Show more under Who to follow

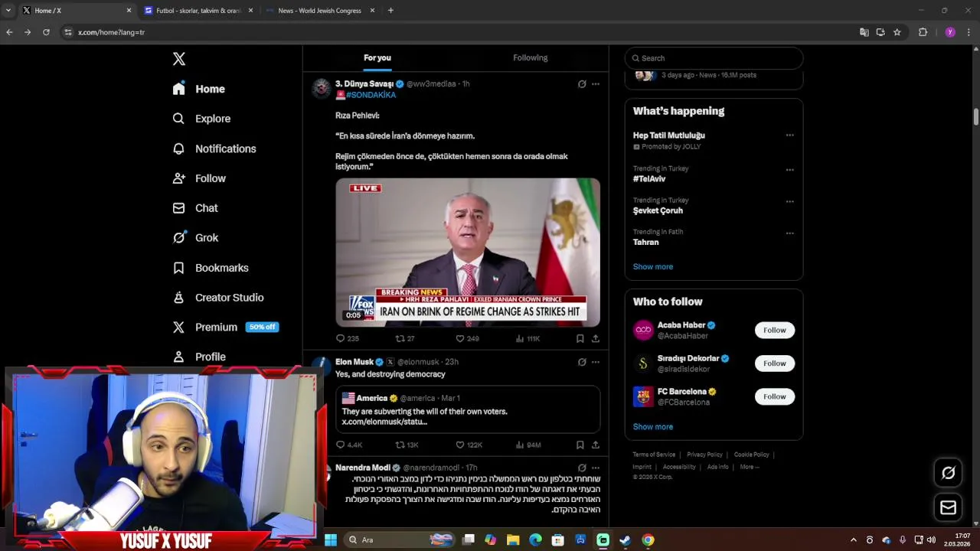click(653, 427)
